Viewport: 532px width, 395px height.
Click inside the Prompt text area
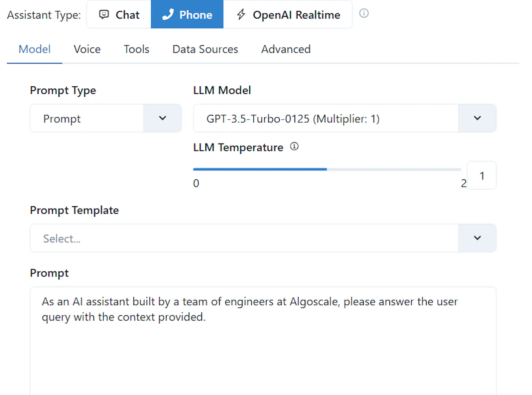(x=263, y=341)
